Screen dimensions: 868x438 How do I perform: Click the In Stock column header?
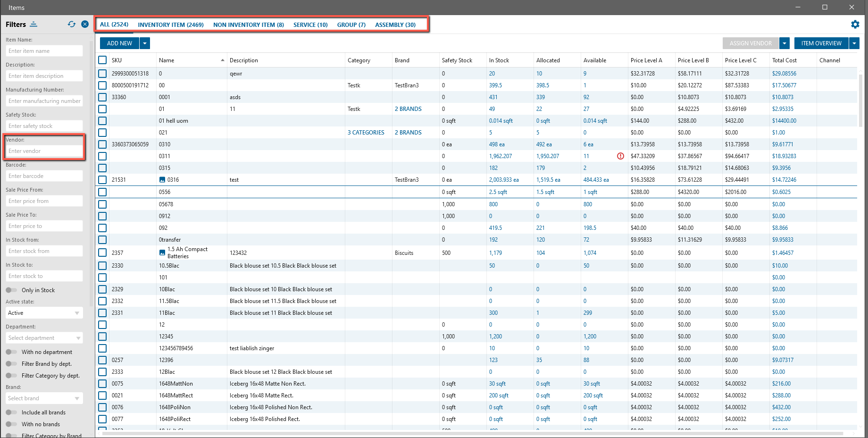499,60
